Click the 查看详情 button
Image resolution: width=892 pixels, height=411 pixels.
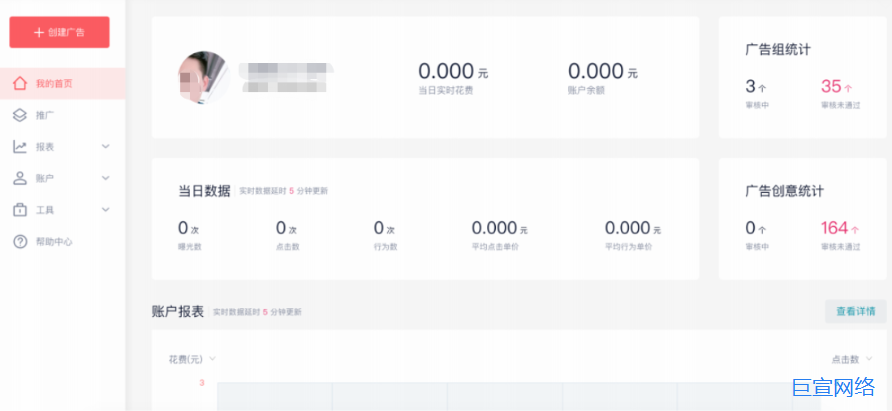coord(856,312)
